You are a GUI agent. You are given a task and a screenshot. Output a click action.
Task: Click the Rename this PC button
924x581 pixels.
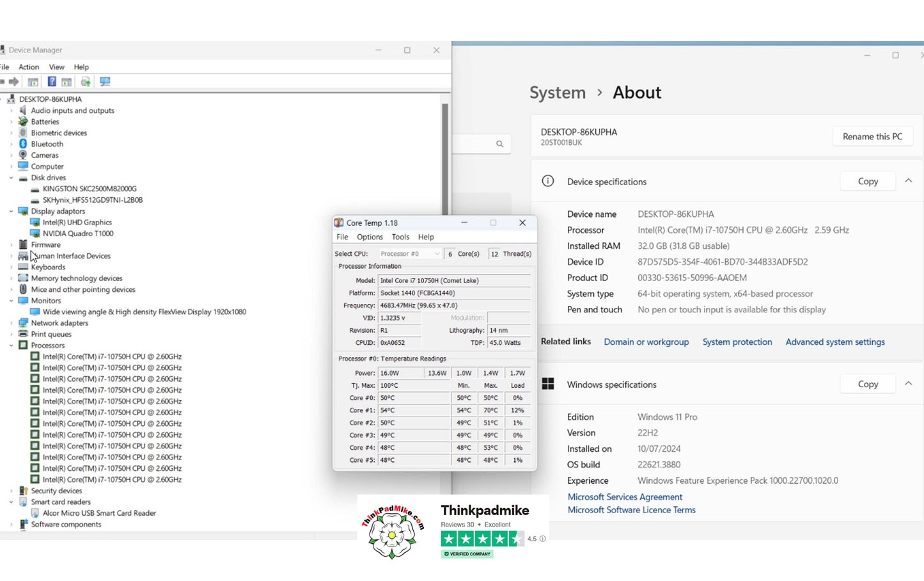pyautogui.click(x=872, y=136)
